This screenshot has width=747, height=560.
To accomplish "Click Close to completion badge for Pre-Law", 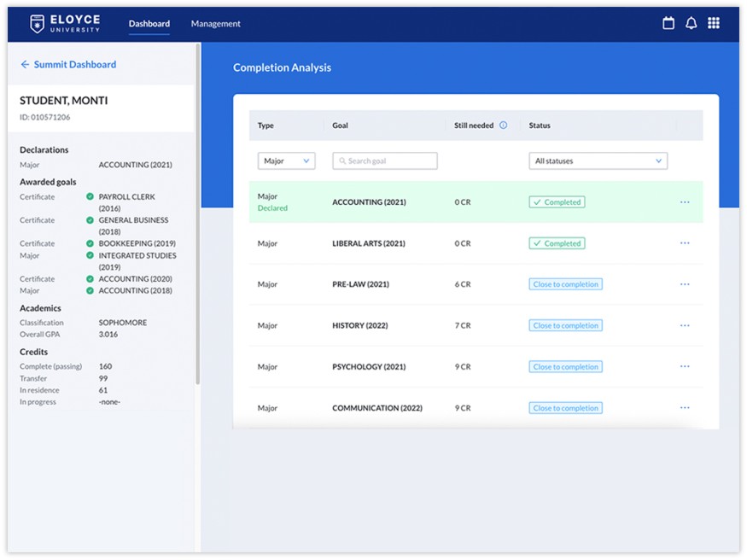I will [x=565, y=284].
